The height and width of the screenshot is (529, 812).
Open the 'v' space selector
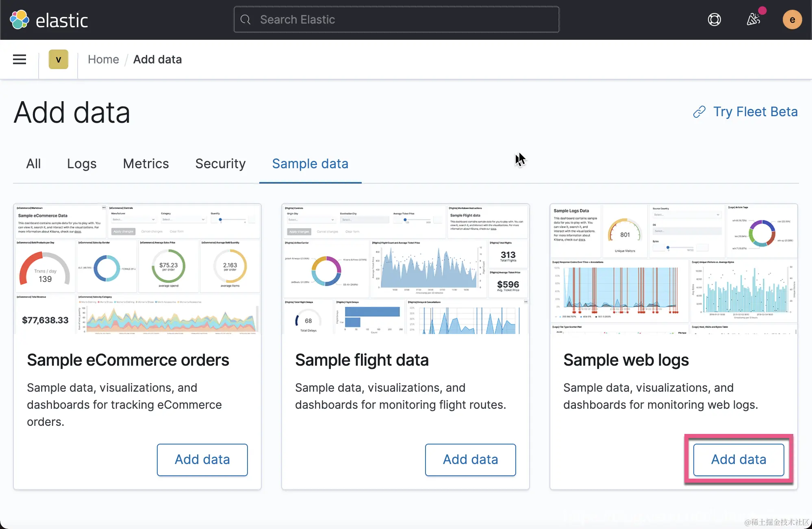(x=58, y=59)
